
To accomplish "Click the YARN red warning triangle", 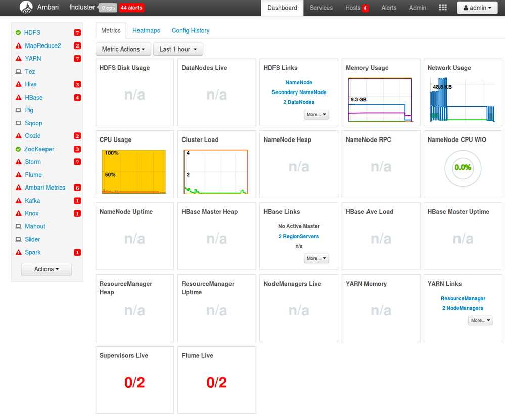I will coord(19,58).
